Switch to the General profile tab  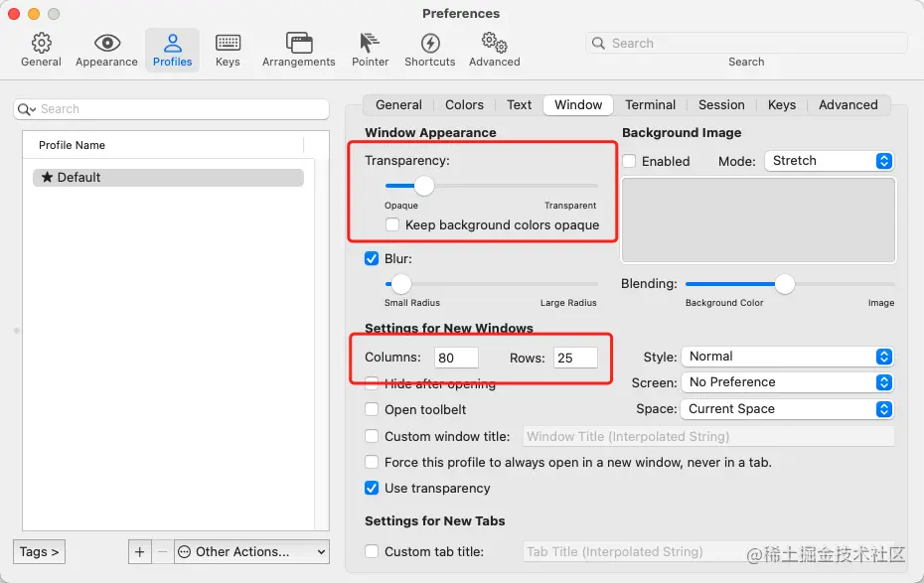[x=398, y=105]
